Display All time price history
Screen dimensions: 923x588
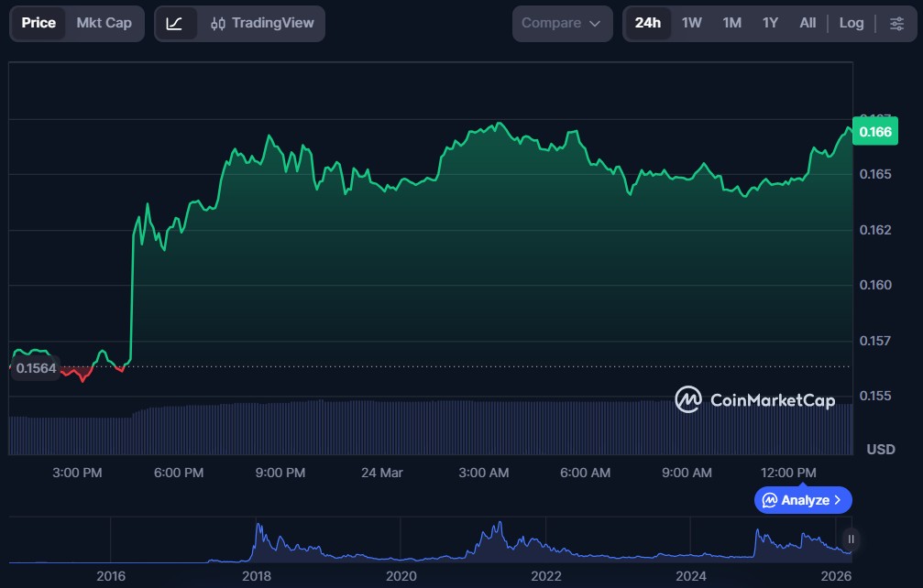[x=807, y=23]
